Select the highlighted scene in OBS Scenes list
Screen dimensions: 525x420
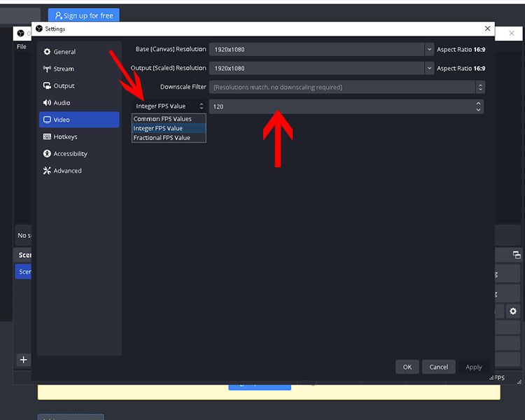(23, 272)
